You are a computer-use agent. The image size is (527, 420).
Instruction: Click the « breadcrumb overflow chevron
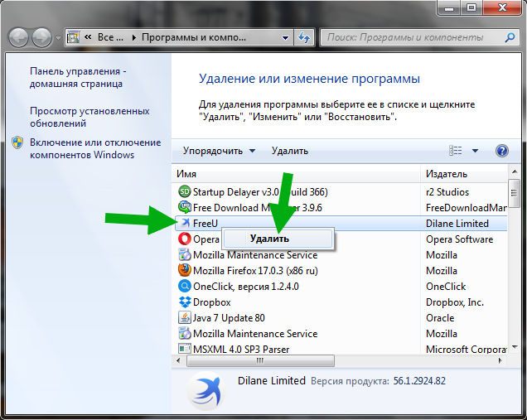pyautogui.click(x=88, y=37)
